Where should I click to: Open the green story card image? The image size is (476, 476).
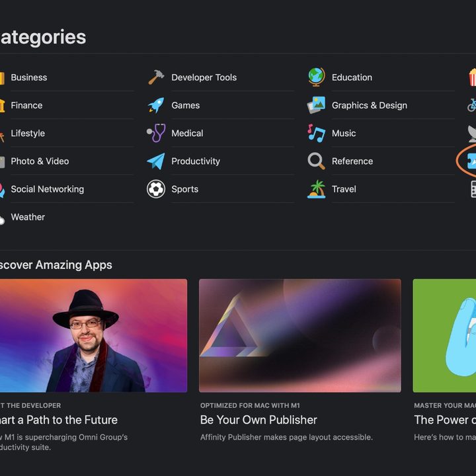(x=444, y=335)
